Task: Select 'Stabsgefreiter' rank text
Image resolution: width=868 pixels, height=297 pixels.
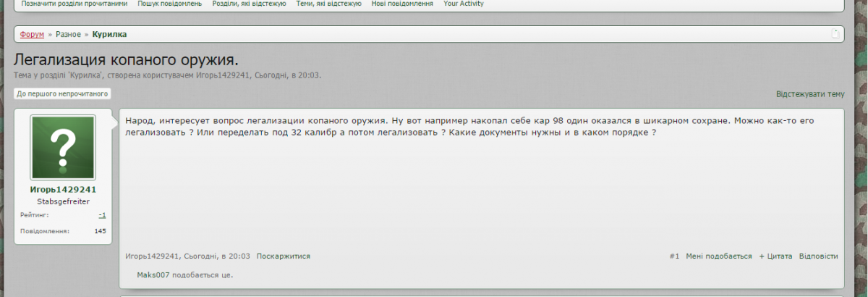Action: tap(63, 201)
